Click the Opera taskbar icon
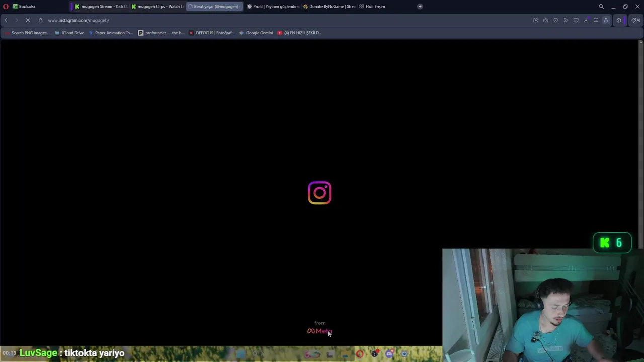Viewport: 644px width, 362px height. 360,354
